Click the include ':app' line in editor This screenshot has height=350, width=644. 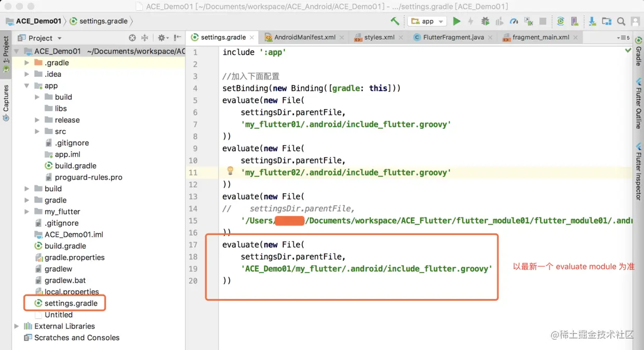click(x=254, y=52)
